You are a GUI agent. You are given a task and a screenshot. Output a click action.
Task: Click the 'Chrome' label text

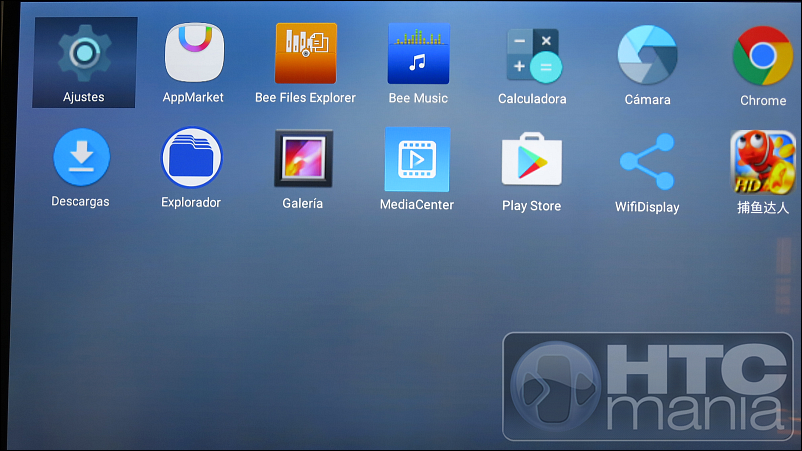pos(763,100)
